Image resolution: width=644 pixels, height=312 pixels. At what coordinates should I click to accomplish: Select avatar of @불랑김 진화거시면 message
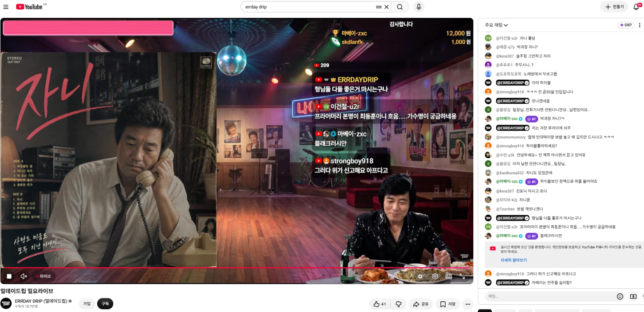pyautogui.click(x=488, y=110)
